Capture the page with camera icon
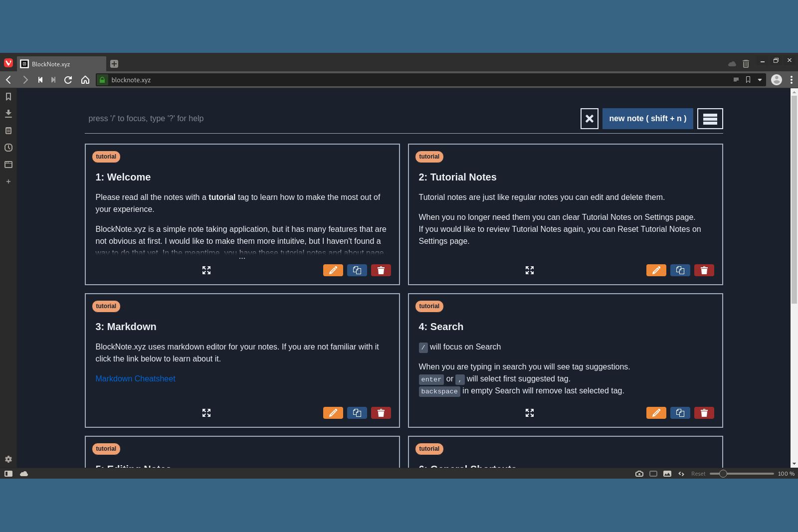The height and width of the screenshot is (532, 798). pyautogui.click(x=639, y=474)
